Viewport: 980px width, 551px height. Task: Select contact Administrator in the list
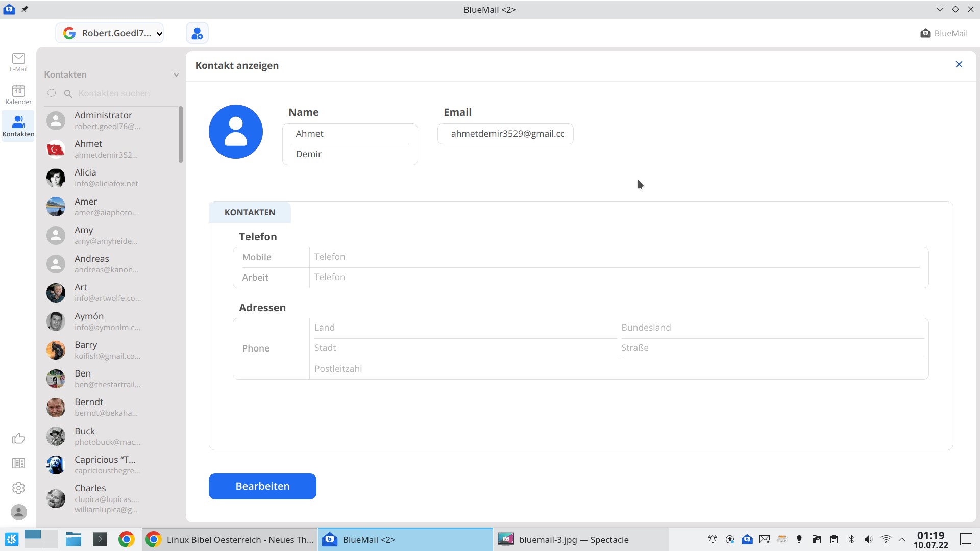[111, 121]
